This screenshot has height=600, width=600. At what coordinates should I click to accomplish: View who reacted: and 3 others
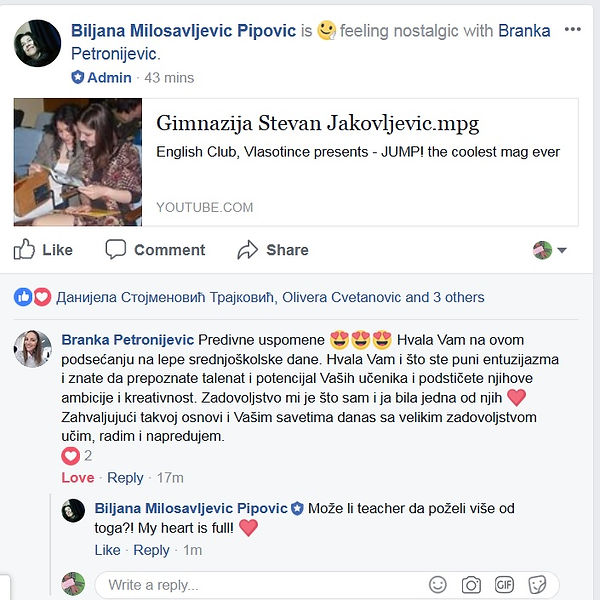tap(445, 297)
